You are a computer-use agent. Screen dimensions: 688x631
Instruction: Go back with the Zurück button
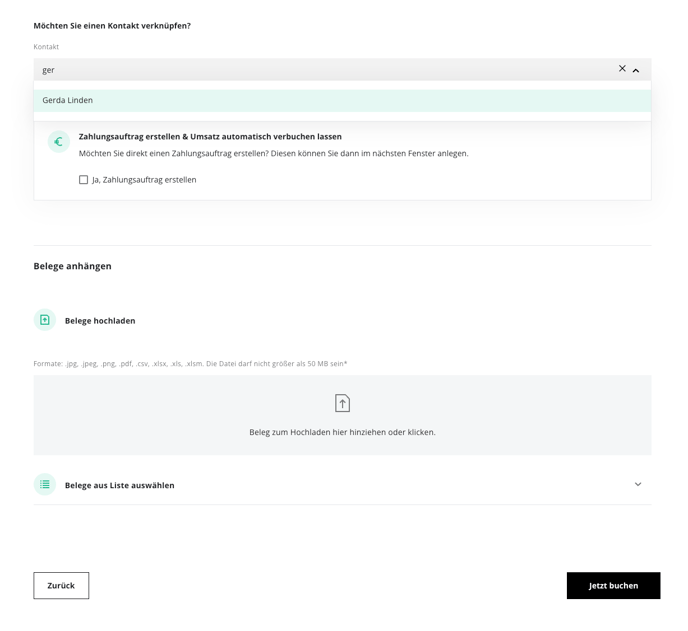(x=61, y=585)
